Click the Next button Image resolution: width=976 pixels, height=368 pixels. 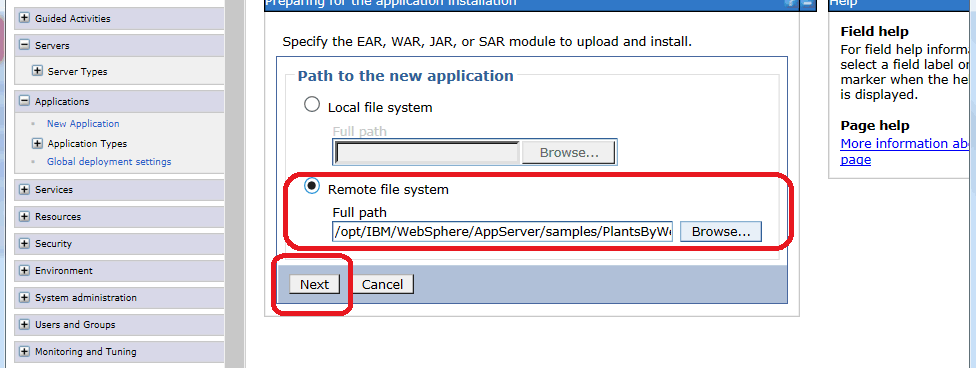[x=314, y=285]
